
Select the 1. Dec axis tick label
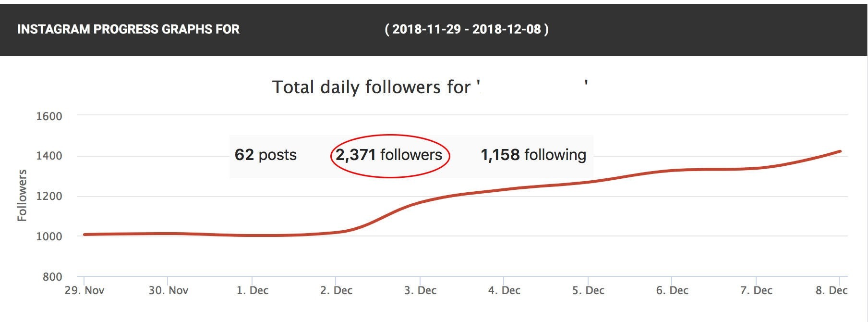253,290
